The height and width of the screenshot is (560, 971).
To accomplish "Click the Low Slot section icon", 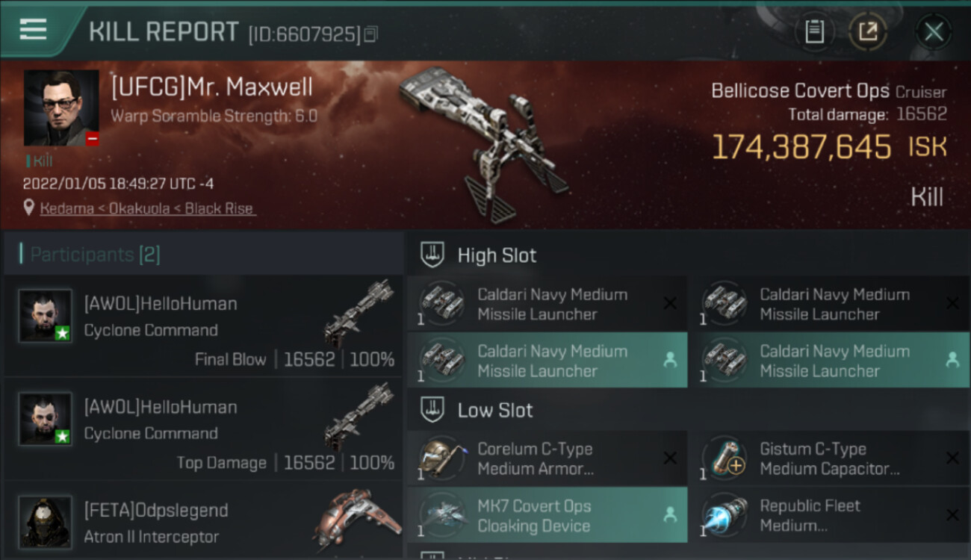I will click(432, 410).
